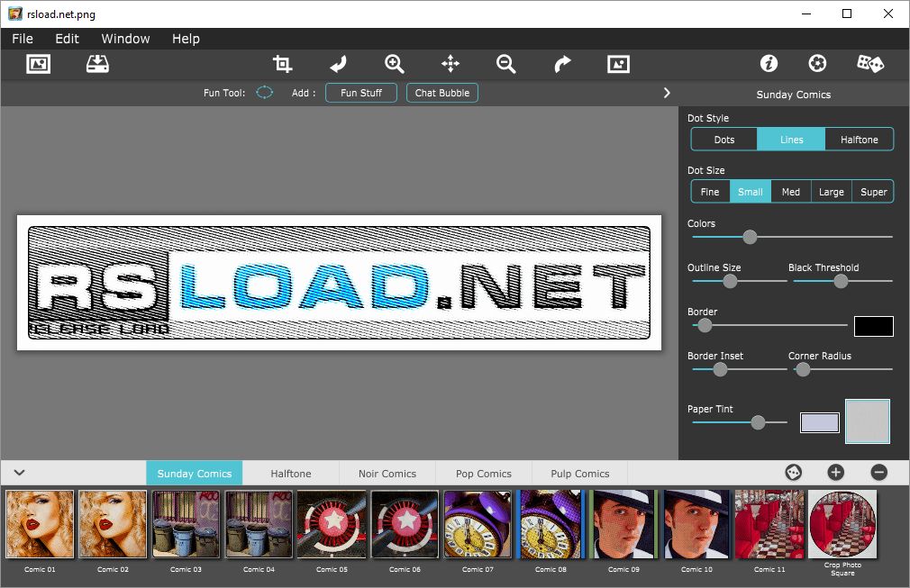Apply the Crop Photo Square preset
Screen dimensions: 910x588
(x=842, y=524)
